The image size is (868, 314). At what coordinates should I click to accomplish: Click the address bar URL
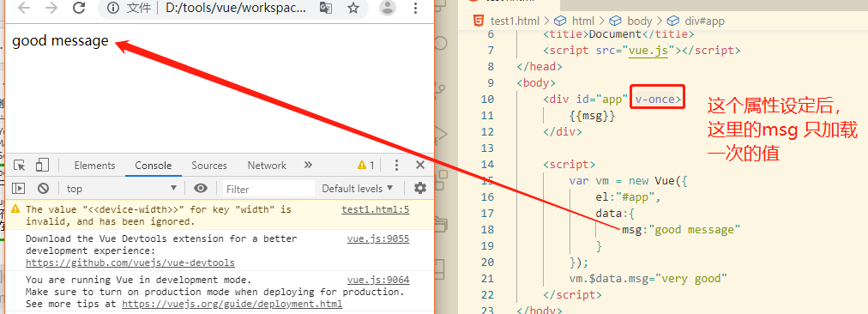235,8
